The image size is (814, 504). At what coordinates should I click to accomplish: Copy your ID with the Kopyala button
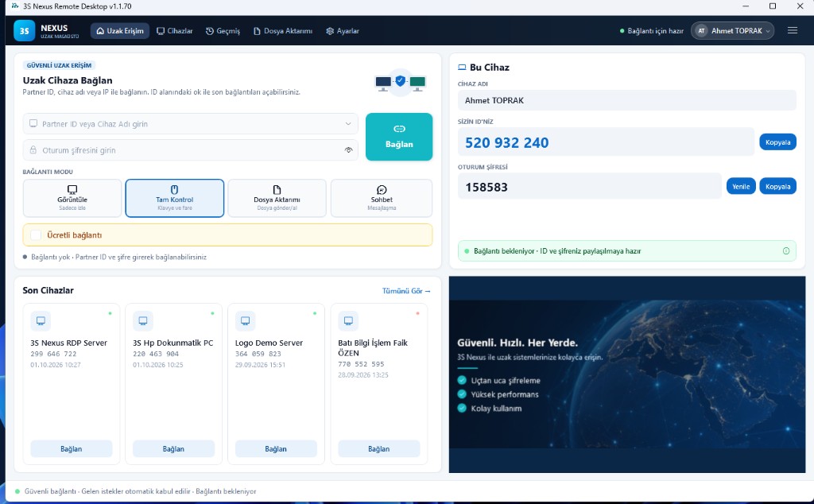(x=777, y=142)
